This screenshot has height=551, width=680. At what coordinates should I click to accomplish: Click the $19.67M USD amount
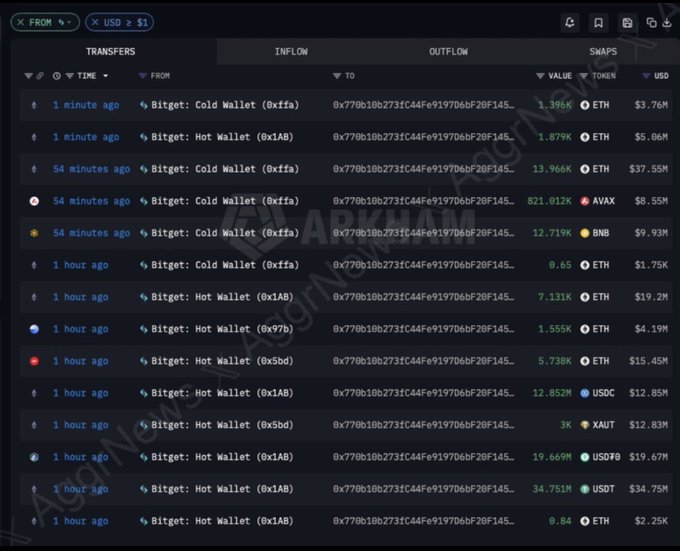tap(648, 457)
